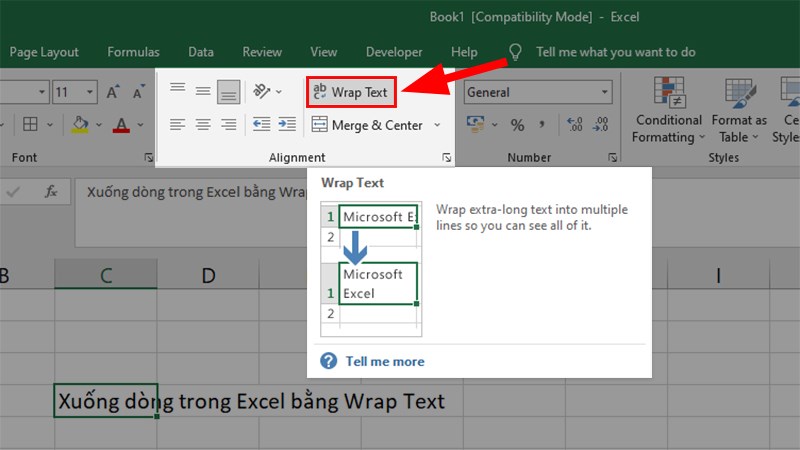The height and width of the screenshot is (450, 800).
Task: Select the Middle Align icon
Action: [x=203, y=91]
